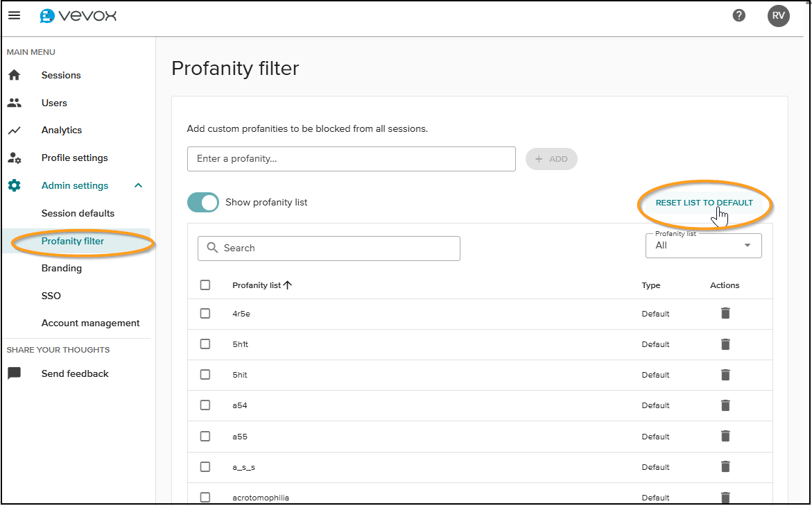Delete the 5h1t entry with trash icon
The width and height of the screenshot is (812, 506).
[x=725, y=344]
